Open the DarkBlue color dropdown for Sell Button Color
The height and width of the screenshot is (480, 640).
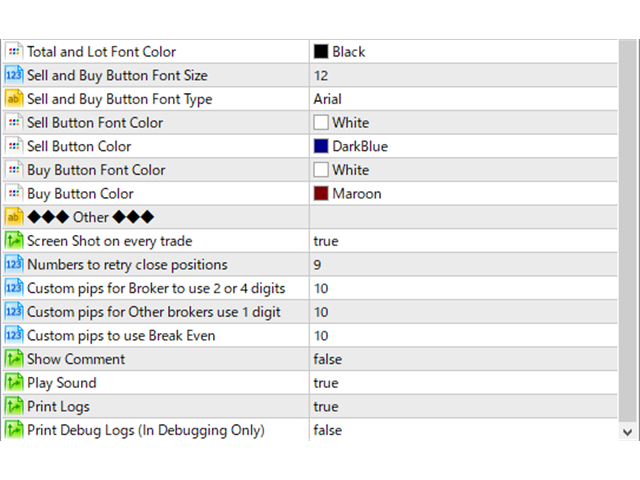tap(463, 147)
